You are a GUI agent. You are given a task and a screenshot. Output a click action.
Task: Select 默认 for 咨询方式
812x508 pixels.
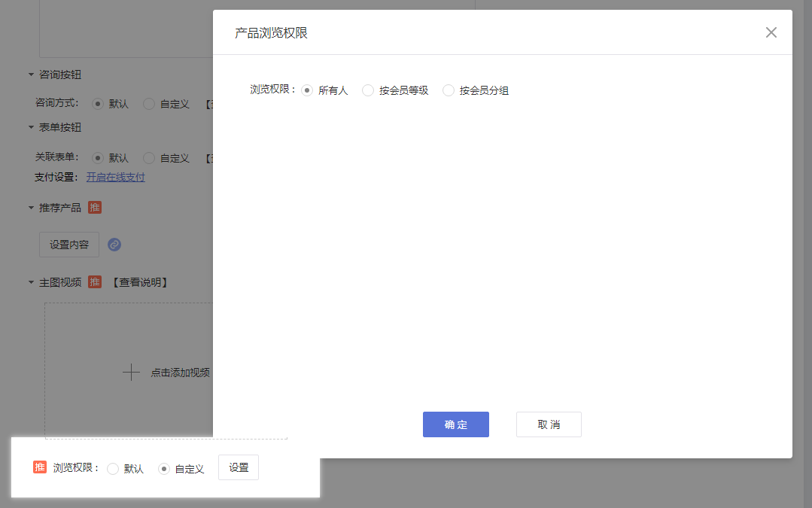pos(98,104)
